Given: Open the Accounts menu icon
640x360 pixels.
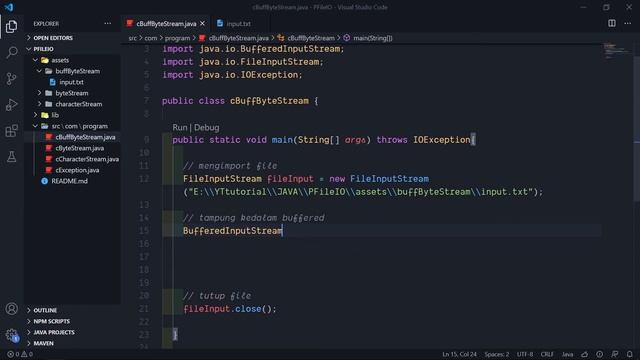Looking at the screenshot, I should 11,309.
